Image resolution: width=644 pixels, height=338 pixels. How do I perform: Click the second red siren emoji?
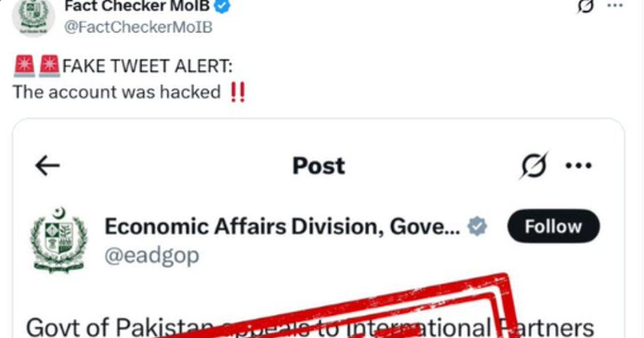tap(50, 67)
